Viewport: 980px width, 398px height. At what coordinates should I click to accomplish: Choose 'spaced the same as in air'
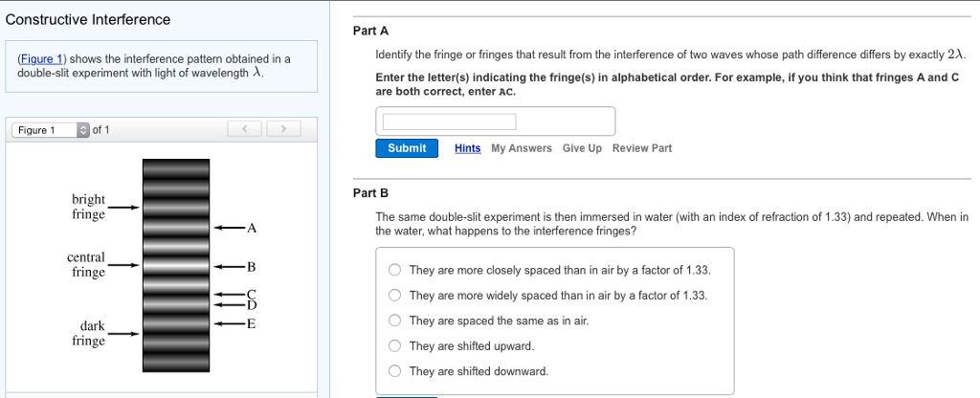point(394,321)
